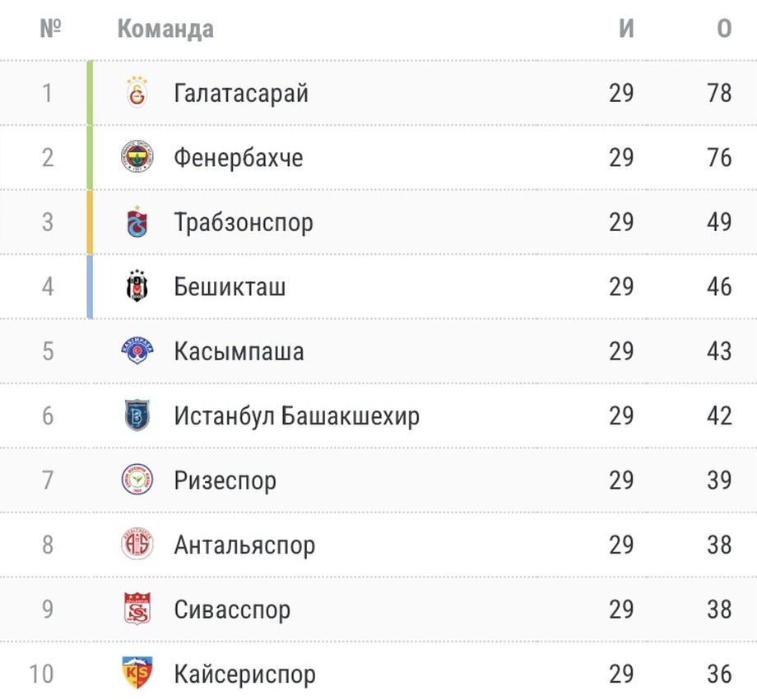Click Kayserispor's 36 points value
Screen dimensions: 757x700
point(718,674)
